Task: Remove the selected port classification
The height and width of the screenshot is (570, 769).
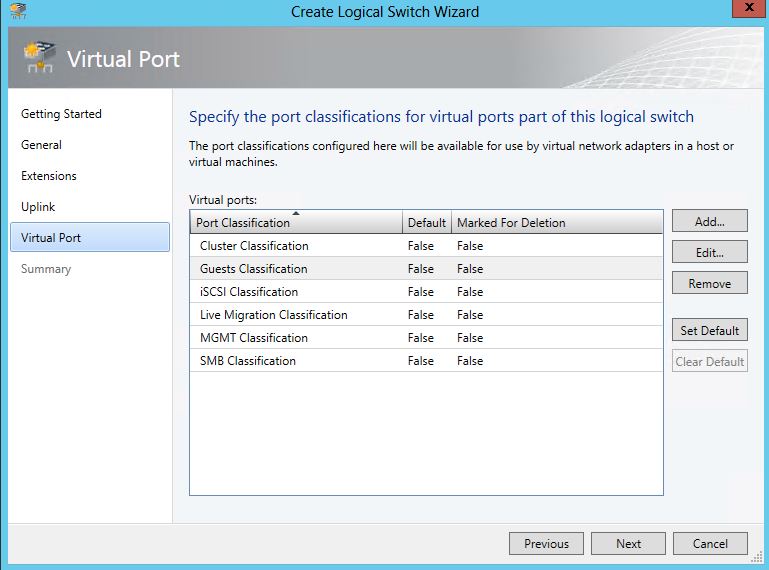Action: tap(709, 284)
